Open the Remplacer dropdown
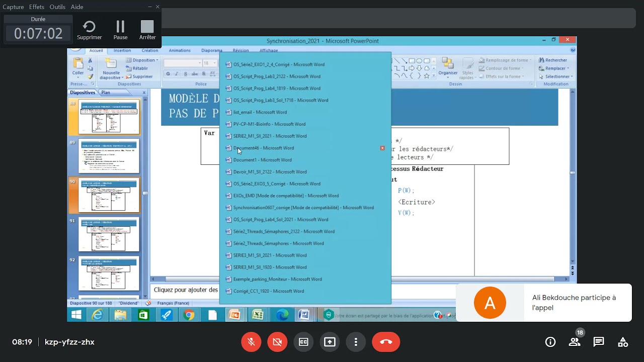Image resolution: width=644 pixels, height=362 pixels. point(553,68)
